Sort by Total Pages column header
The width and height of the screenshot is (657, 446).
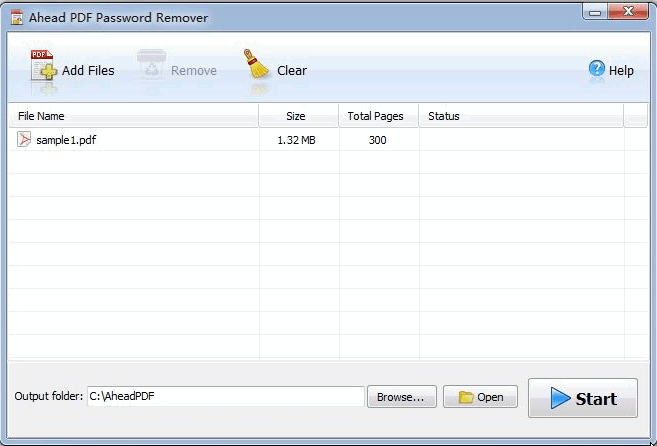(379, 116)
